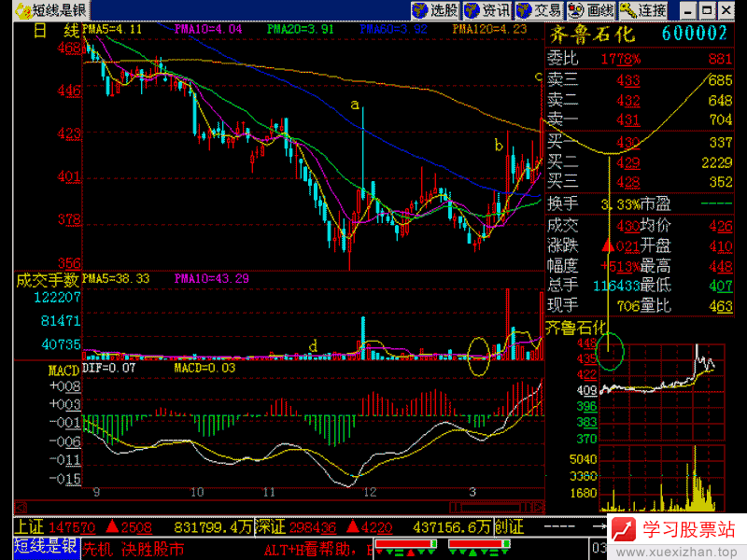
Task: Click the horizontal chart scrollbar thumb
Action: point(489,507)
